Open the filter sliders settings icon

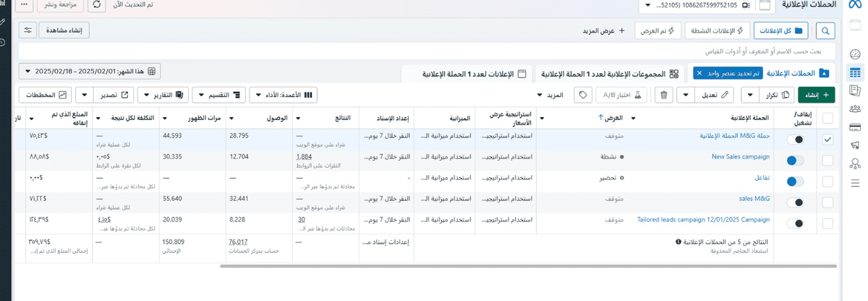tap(28, 30)
